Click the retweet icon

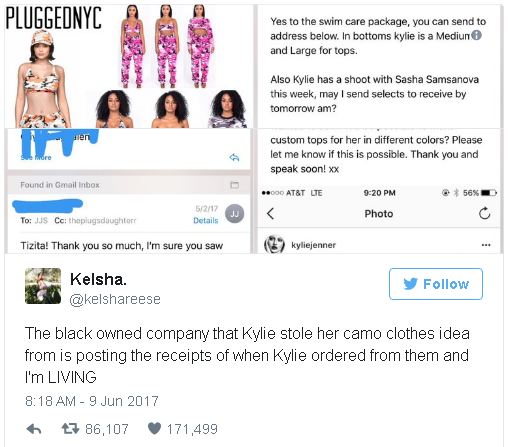point(70,429)
